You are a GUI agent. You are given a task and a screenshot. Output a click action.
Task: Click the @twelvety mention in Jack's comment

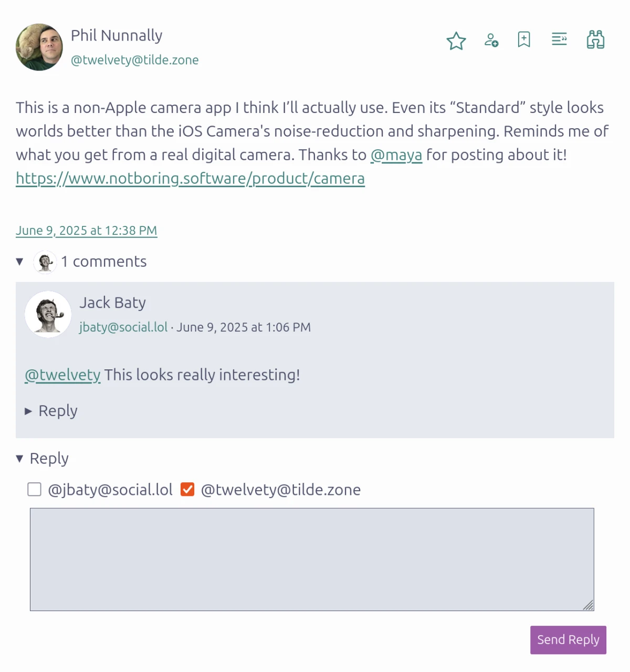point(62,375)
